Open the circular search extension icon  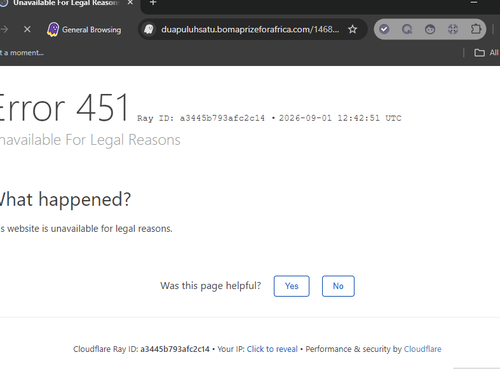click(407, 29)
